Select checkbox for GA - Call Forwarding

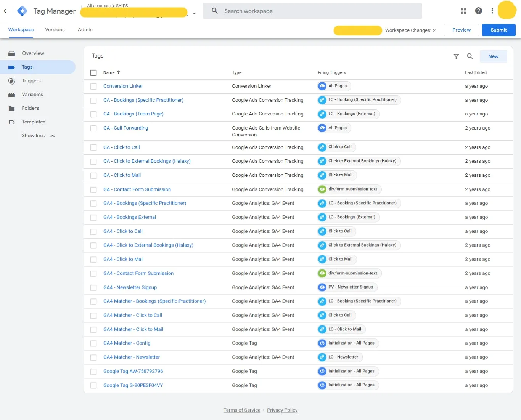coord(93,128)
